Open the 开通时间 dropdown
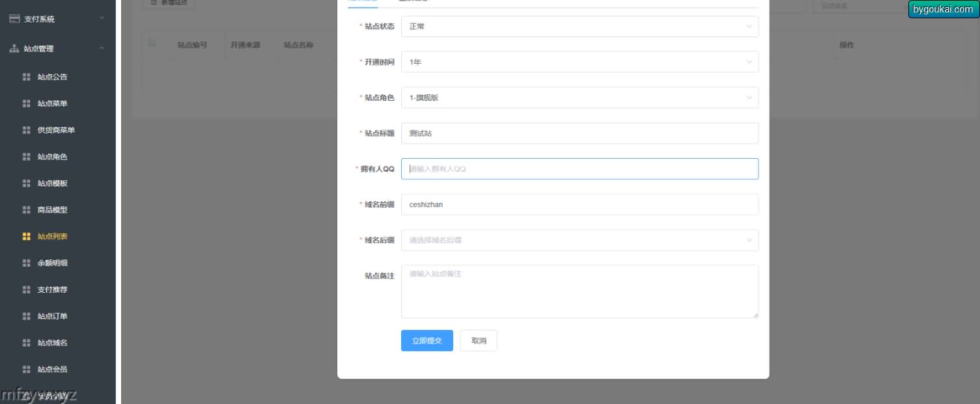The width and height of the screenshot is (980, 404). click(580, 62)
